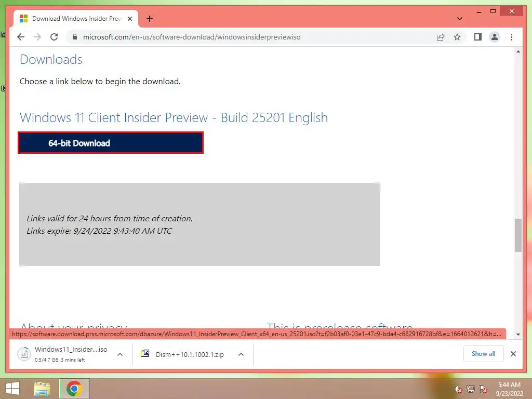Image resolution: width=532 pixels, height=399 pixels.
Task: Reload the Microsoft download page
Action: [x=54, y=37]
